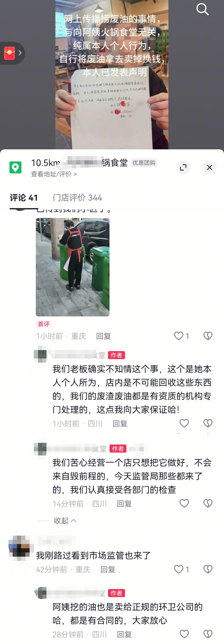Screen dimensions: 224x644
Task: Dislike the comment posted 42分钟前
Action: click(x=208, y=569)
